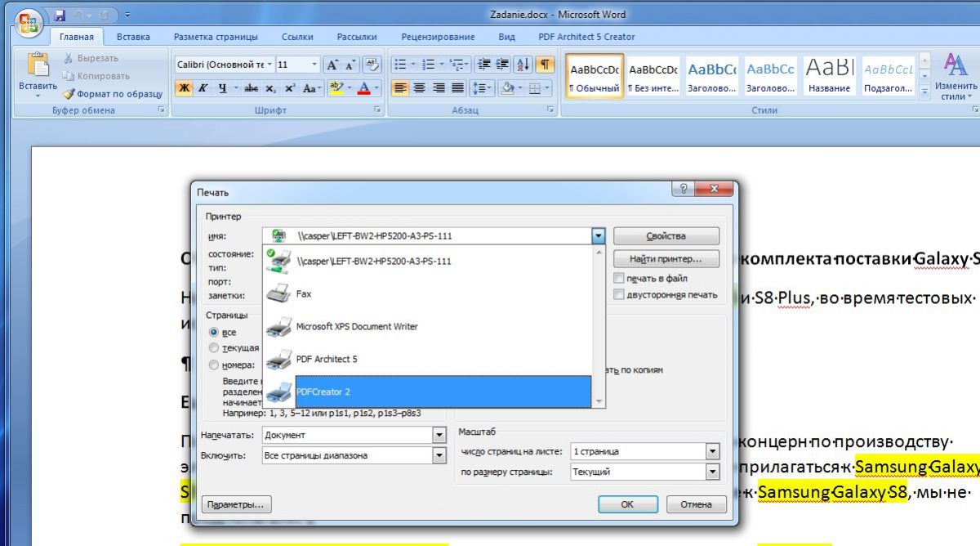Toggle italic К formatting
The width and height of the screenshot is (980, 546).
203,88
